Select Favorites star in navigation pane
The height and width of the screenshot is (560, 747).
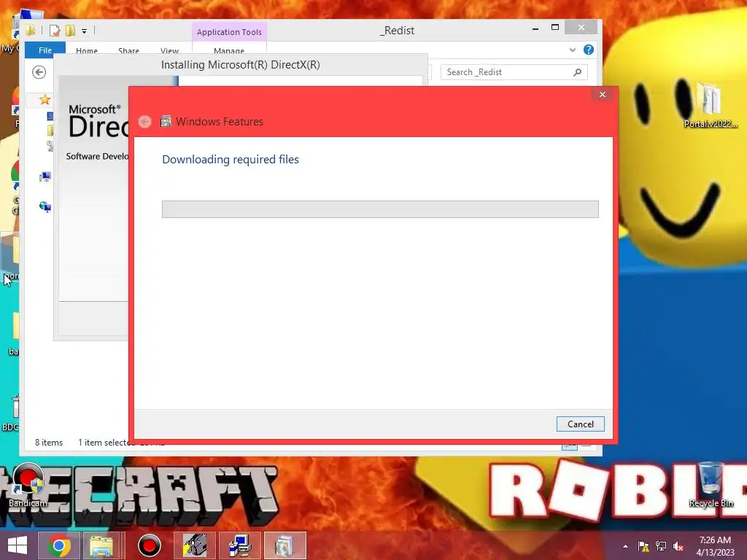click(44, 99)
